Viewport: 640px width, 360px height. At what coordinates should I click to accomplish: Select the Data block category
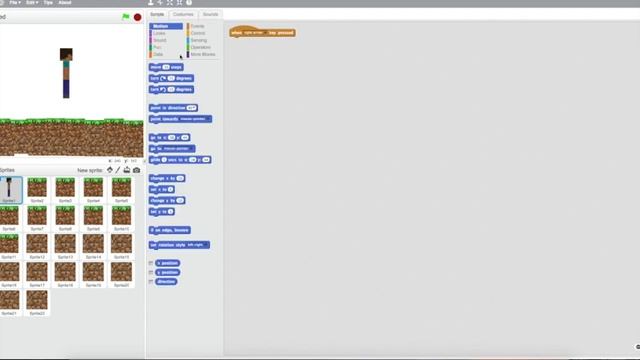pos(166,54)
